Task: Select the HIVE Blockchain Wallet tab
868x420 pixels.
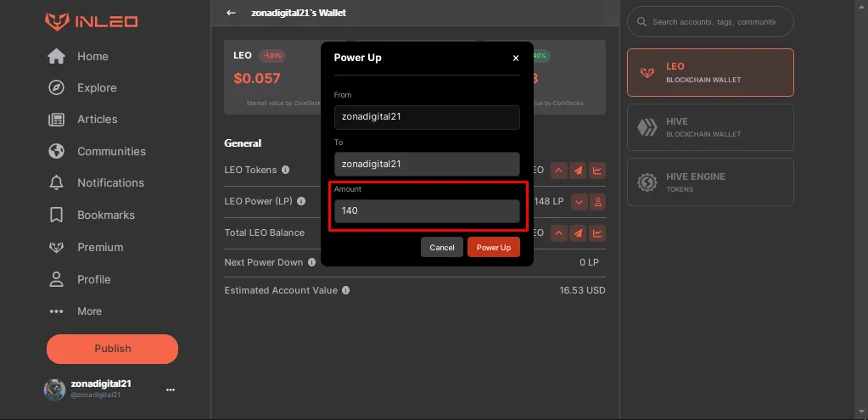Action: click(710, 127)
